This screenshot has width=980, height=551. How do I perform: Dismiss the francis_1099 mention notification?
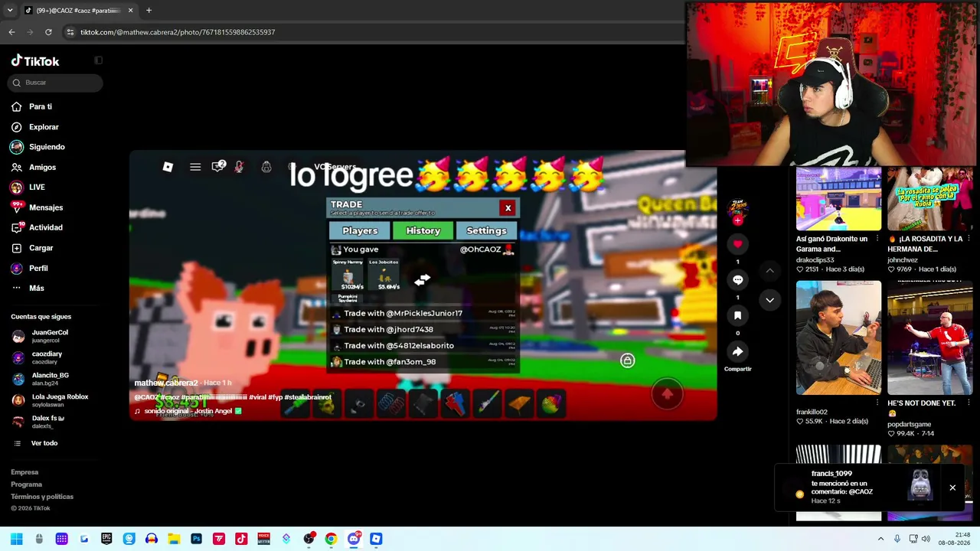coord(952,487)
